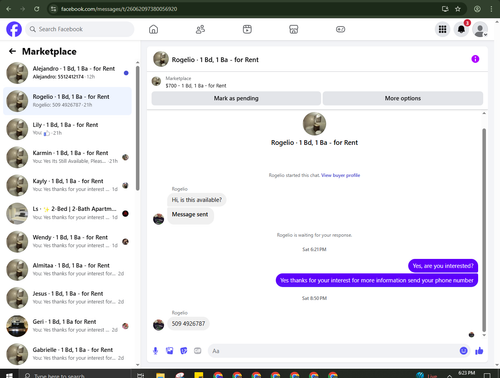Open the Marketplace storefront icon
The width and height of the screenshot is (500, 378).
point(294,29)
